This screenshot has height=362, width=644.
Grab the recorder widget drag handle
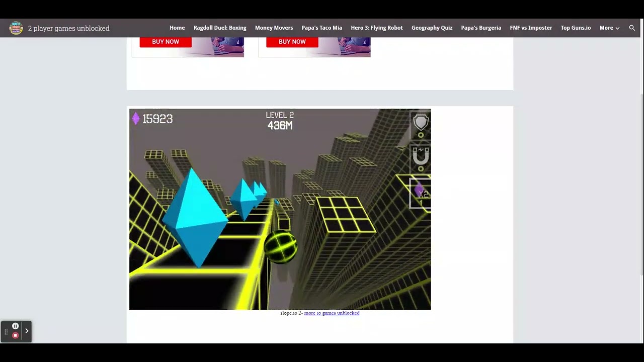(x=6, y=332)
